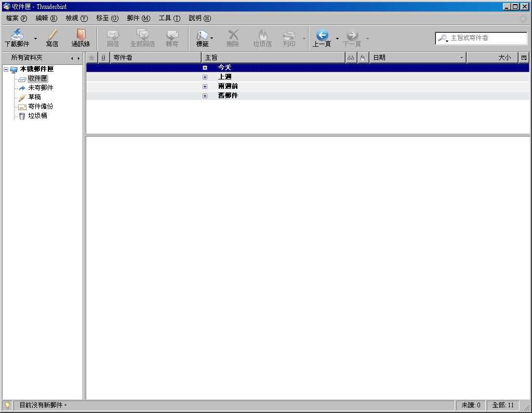532x413 pixels.
Task: Compose a new message with 寫信
Action: click(x=52, y=35)
